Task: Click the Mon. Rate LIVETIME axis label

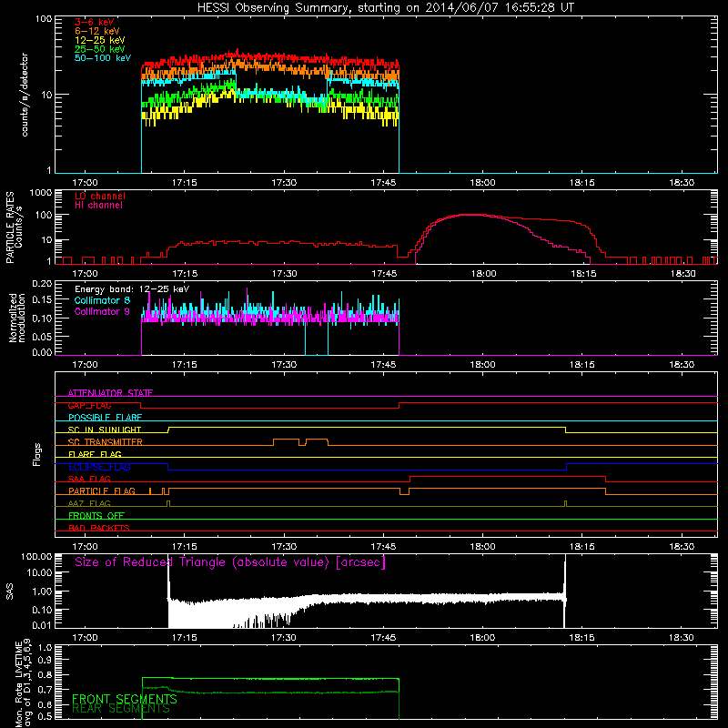Action: coord(24,683)
